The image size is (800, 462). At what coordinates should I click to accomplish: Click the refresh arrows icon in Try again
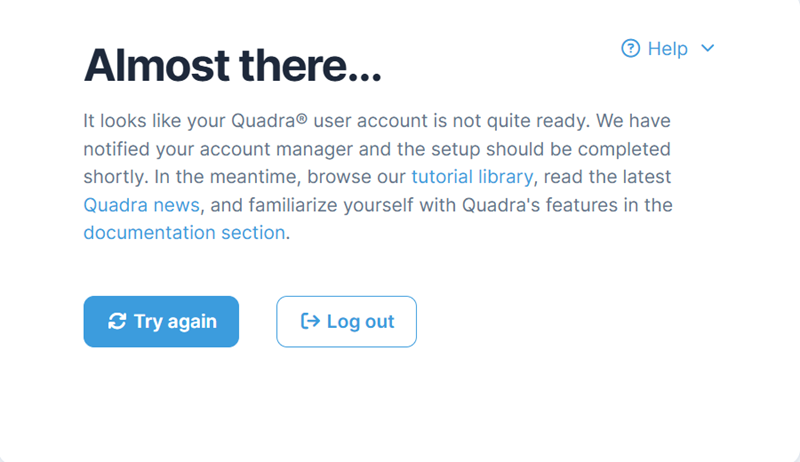[117, 321]
